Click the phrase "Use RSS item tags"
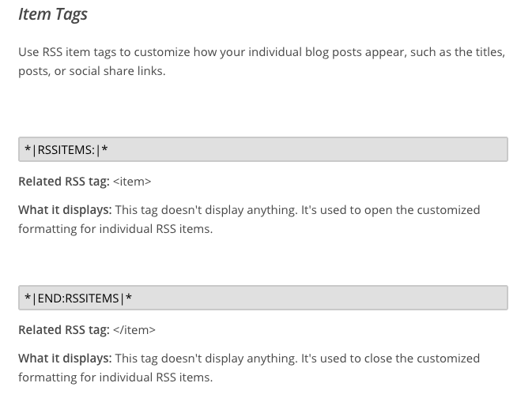This screenshot has height=398, width=532. pyautogui.click(x=67, y=52)
